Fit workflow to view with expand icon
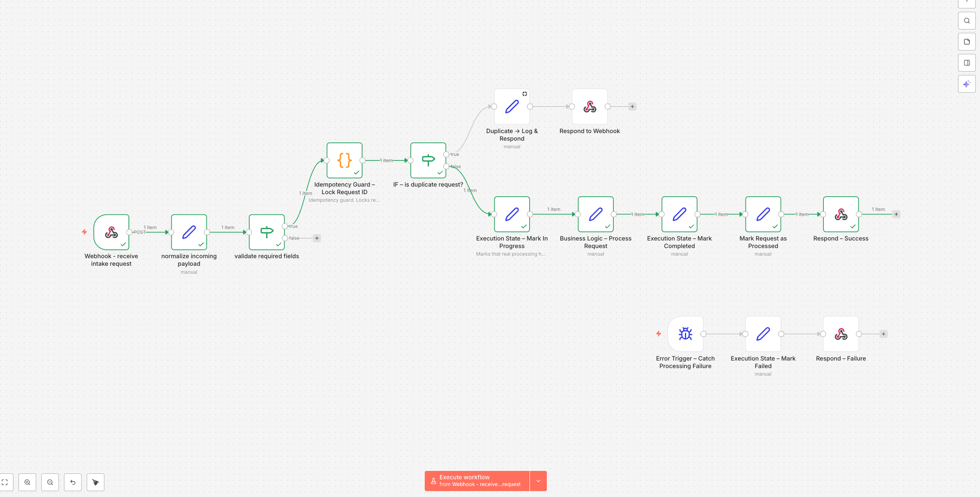 coord(5,482)
